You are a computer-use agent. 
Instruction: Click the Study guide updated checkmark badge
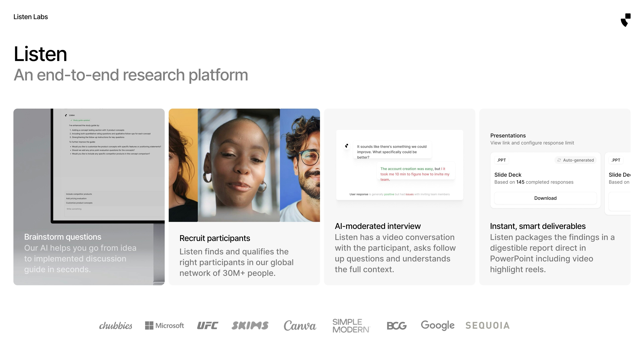pyautogui.click(x=80, y=120)
